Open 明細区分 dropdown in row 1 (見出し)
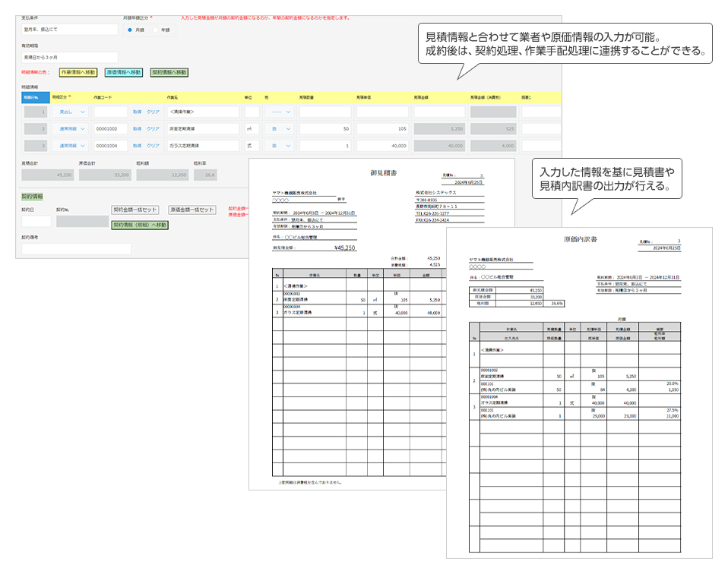The image size is (728, 574). (x=69, y=112)
